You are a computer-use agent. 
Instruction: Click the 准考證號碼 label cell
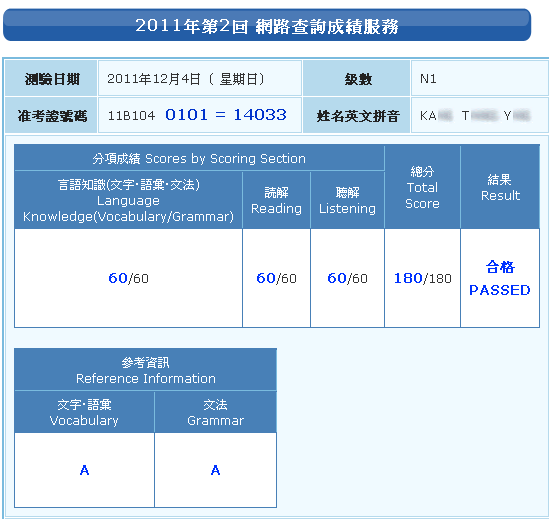click(x=51, y=115)
